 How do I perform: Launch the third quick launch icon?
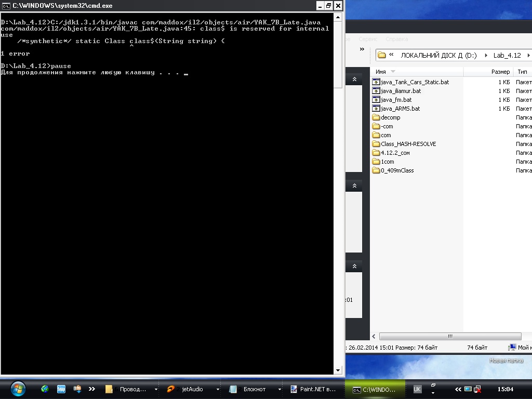point(77,389)
